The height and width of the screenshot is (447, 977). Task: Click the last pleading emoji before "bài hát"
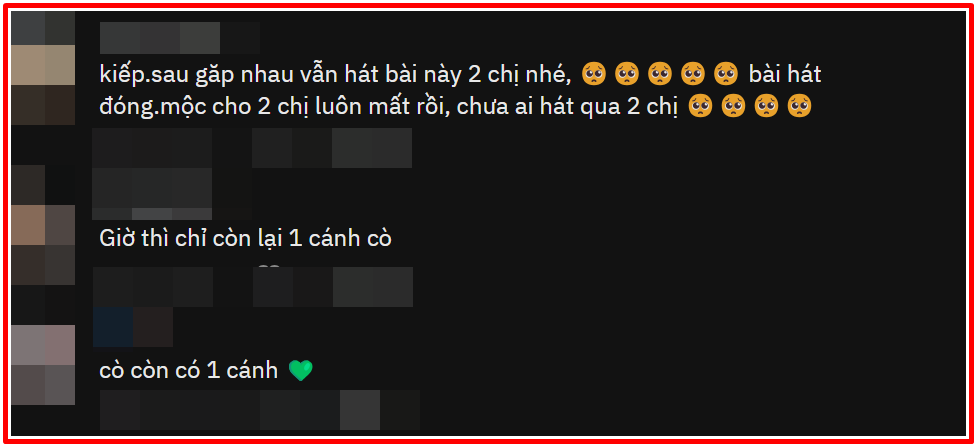(x=725, y=75)
